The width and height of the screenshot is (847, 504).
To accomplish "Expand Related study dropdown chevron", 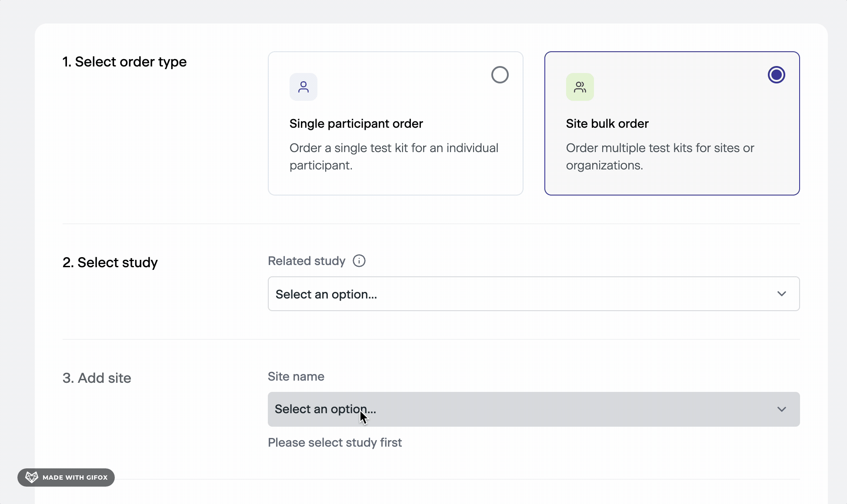I will pyautogui.click(x=781, y=294).
